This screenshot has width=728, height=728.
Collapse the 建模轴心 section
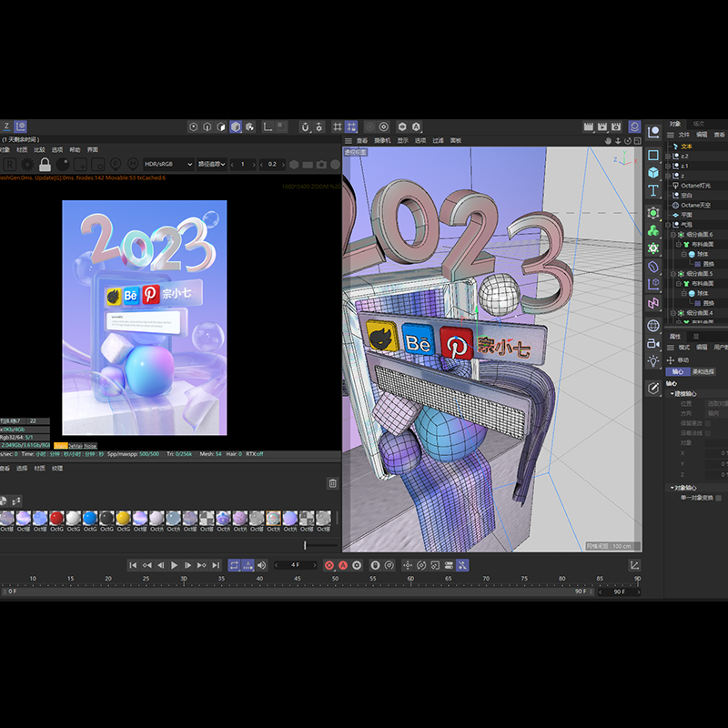672,394
